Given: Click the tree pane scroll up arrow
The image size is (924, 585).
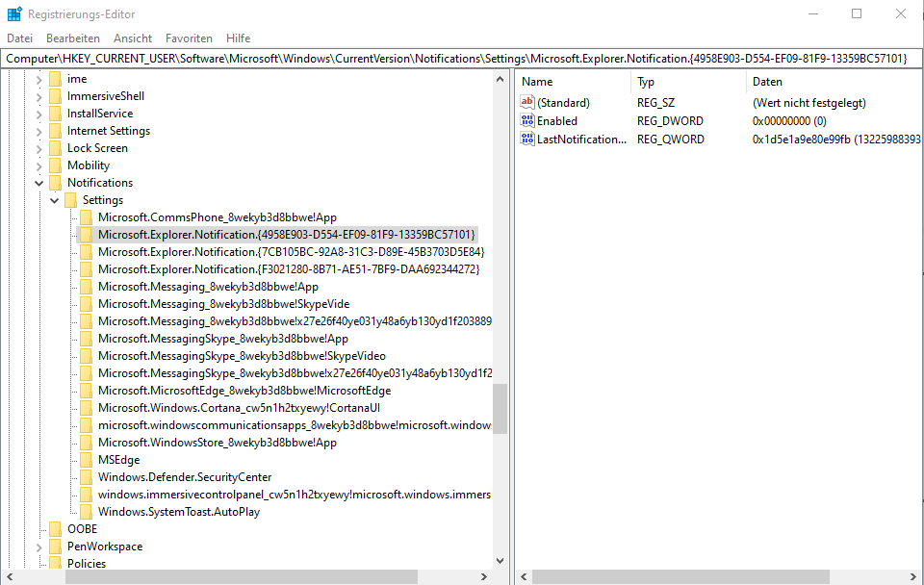Looking at the screenshot, I should [x=500, y=78].
